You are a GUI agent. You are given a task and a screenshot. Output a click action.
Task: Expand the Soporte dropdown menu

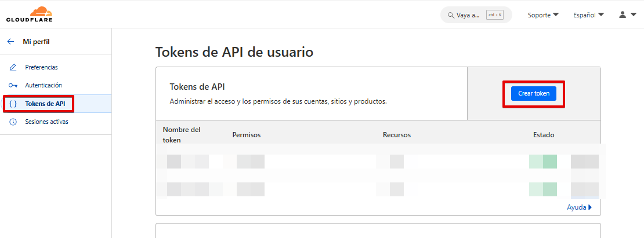click(543, 15)
